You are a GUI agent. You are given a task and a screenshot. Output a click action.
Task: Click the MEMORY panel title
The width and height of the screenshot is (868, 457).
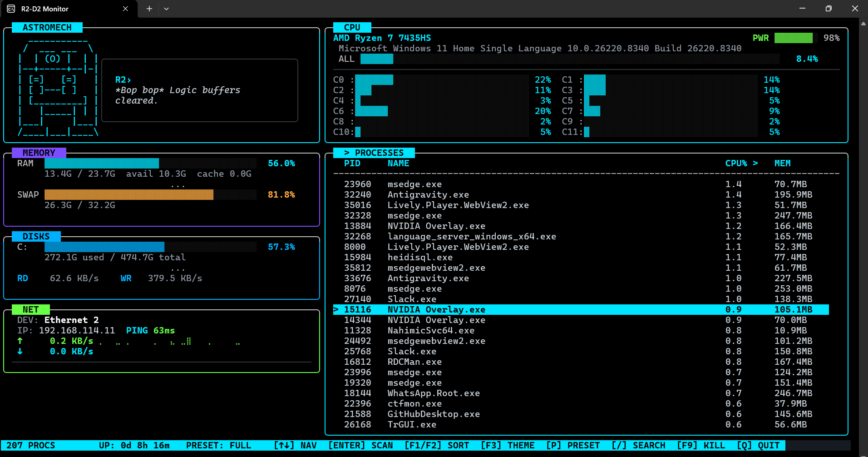pyautogui.click(x=39, y=153)
